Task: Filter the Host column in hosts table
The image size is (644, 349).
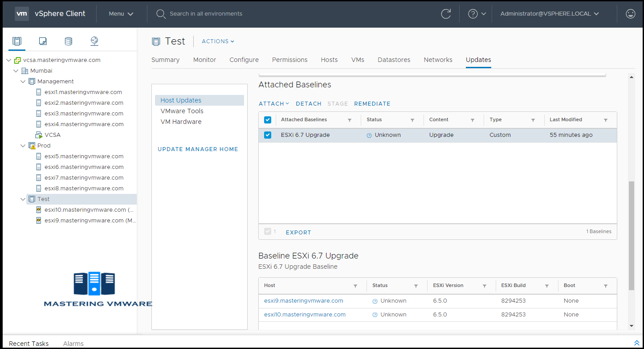Action: click(355, 286)
